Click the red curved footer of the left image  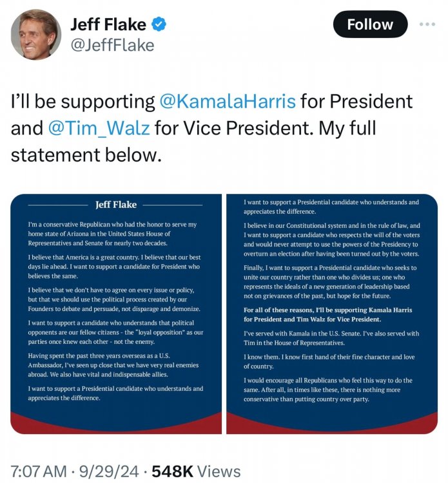click(x=116, y=421)
